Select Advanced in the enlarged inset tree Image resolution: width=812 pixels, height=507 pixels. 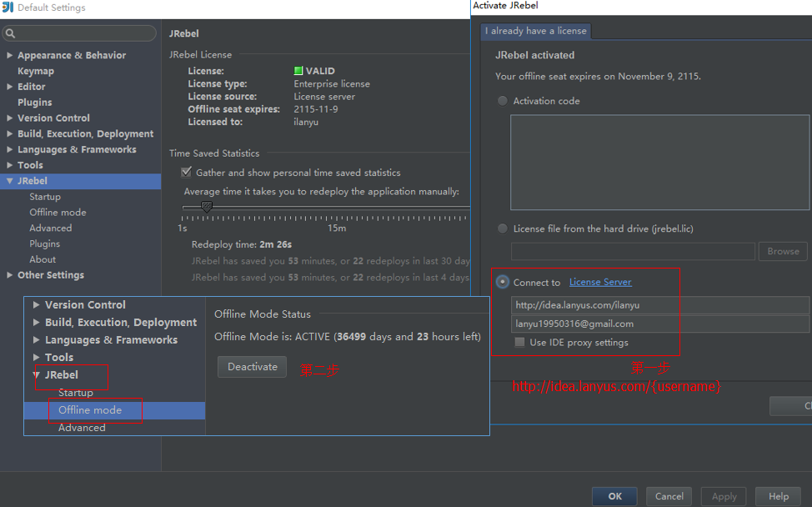pos(82,428)
